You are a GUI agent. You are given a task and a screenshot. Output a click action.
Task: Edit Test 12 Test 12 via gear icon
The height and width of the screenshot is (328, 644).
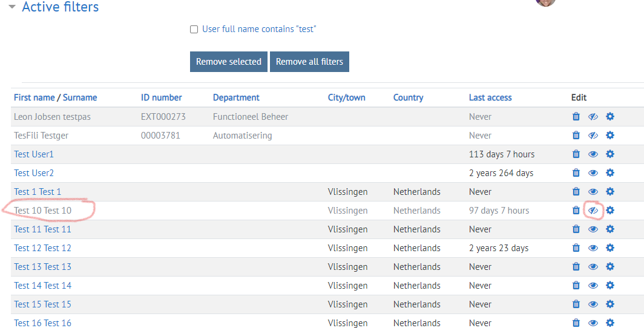tap(610, 248)
